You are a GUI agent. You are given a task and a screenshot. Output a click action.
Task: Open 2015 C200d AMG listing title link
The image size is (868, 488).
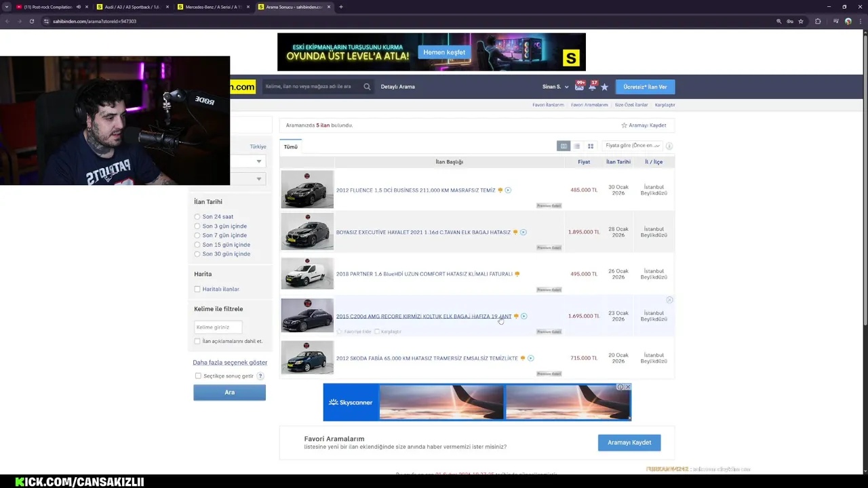pyautogui.click(x=424, y=317)
